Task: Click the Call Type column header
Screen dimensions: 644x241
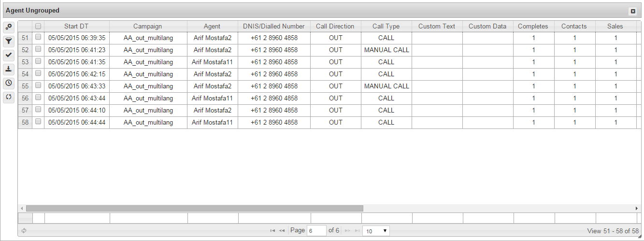Action: (386, 27)
